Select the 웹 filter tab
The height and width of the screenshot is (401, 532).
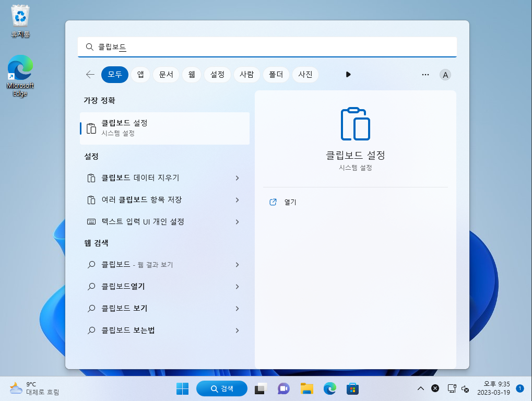tap(192, 75)
